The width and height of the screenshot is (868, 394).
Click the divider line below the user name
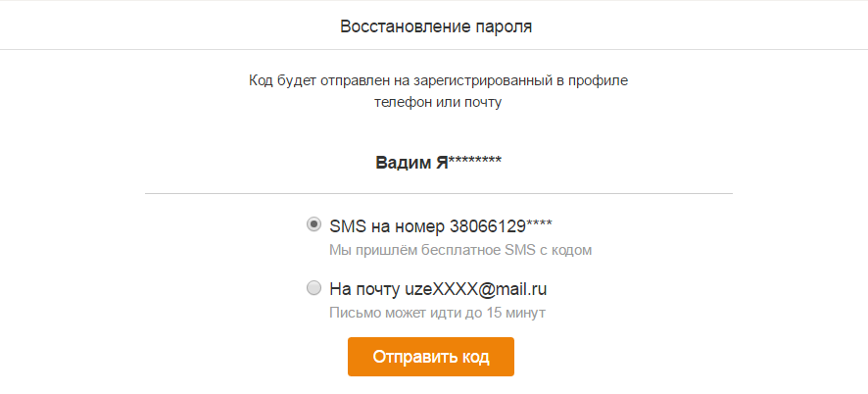[x=438, y=194]
